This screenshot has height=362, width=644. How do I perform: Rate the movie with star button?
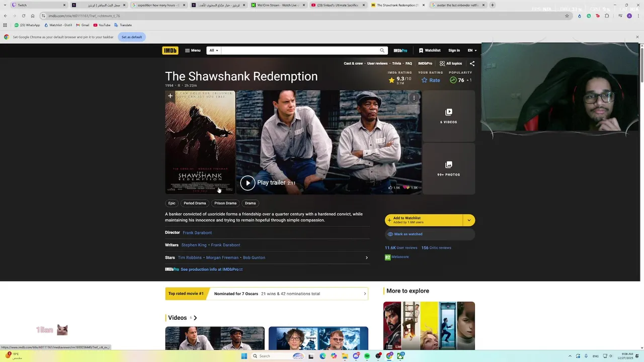coord(431,80)
